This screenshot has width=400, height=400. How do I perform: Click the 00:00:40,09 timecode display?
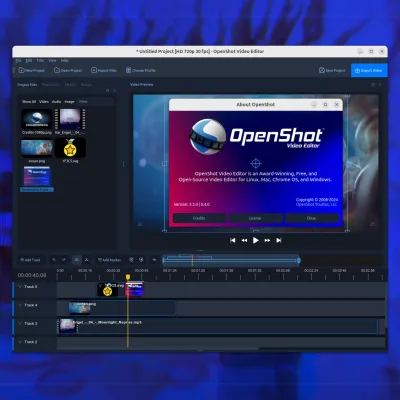point(32,275)
